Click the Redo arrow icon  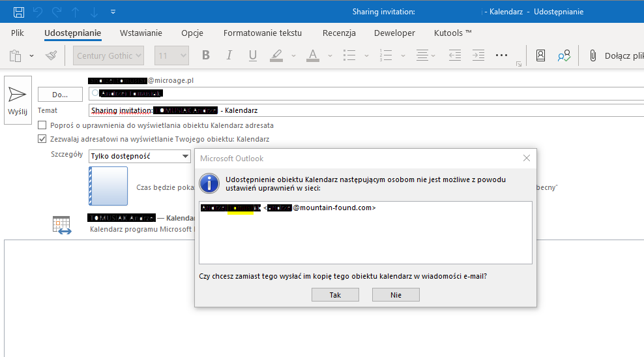[57, 12]
